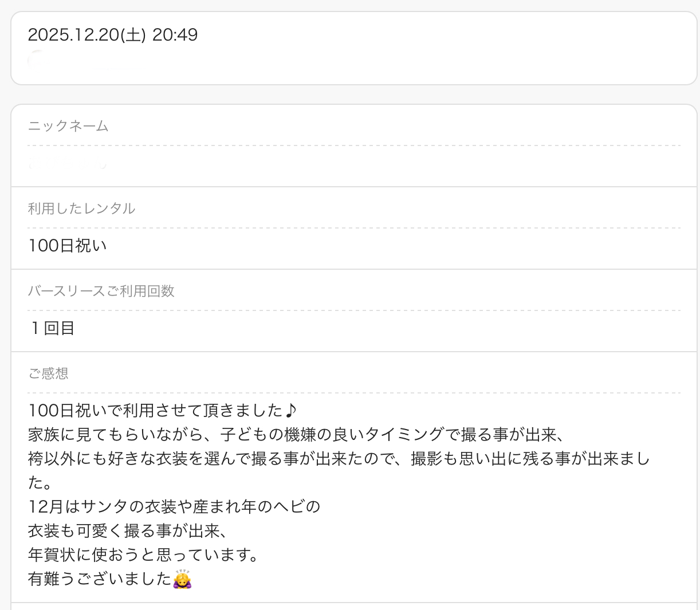Click the line 年賀状に使おうと思っています。
This screenshot has height=610, width=700.
[143, 554]
